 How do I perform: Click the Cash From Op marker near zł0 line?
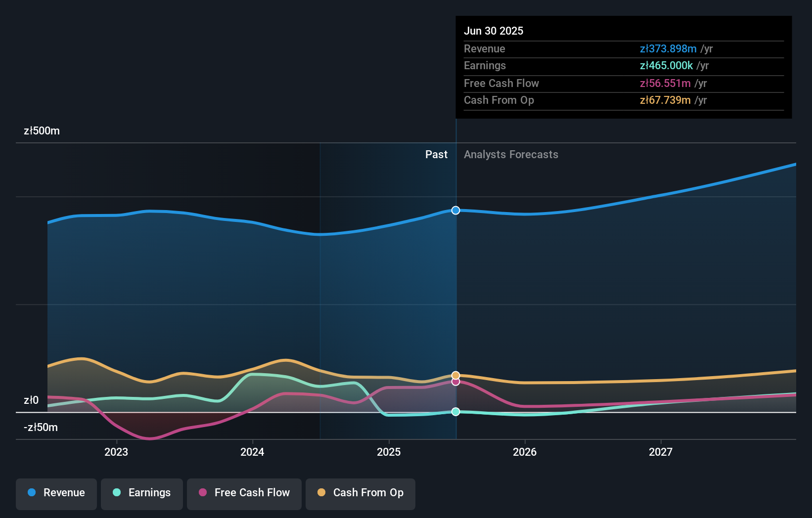coord(455,375)
